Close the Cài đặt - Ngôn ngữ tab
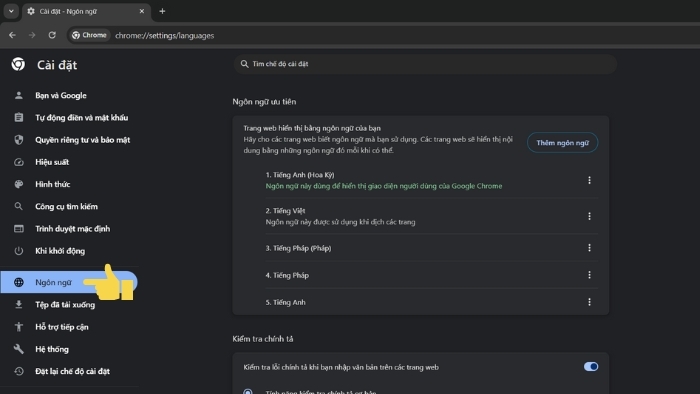 pos(142,11)
